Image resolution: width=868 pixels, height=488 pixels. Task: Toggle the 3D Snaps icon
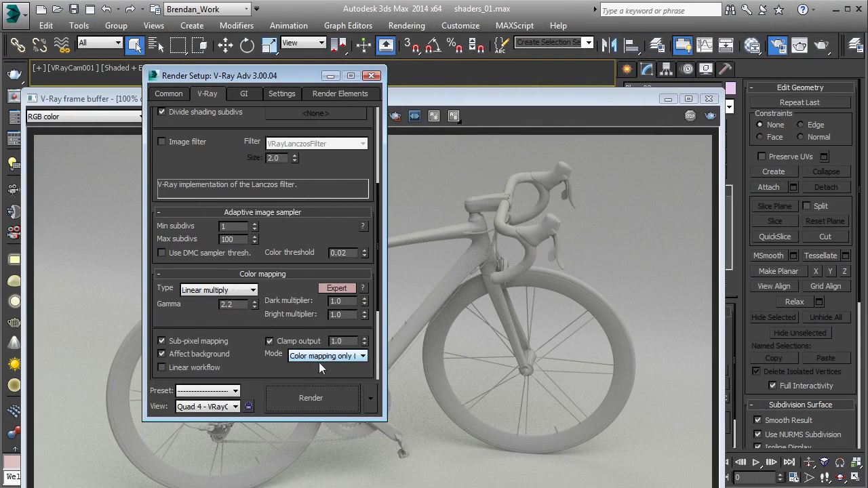coord(412,45)
